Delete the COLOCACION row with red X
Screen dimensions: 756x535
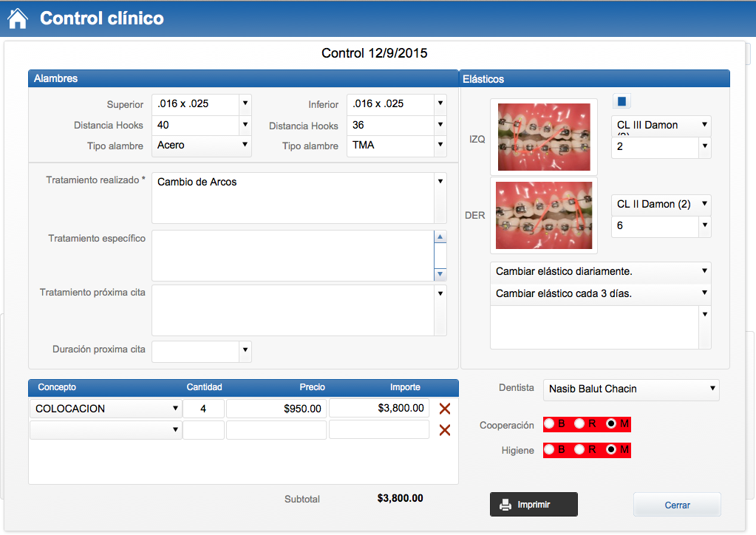pos(444,409)
